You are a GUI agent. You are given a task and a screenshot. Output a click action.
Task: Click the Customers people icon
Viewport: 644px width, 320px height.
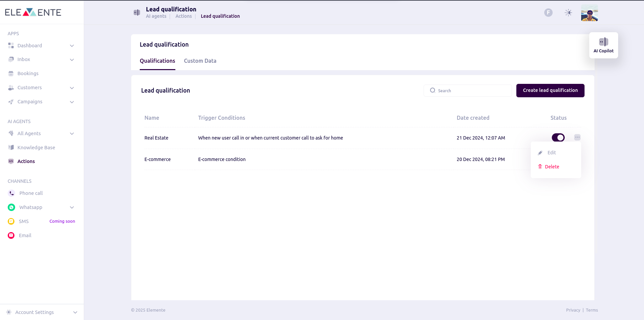(x=11, y=88)
